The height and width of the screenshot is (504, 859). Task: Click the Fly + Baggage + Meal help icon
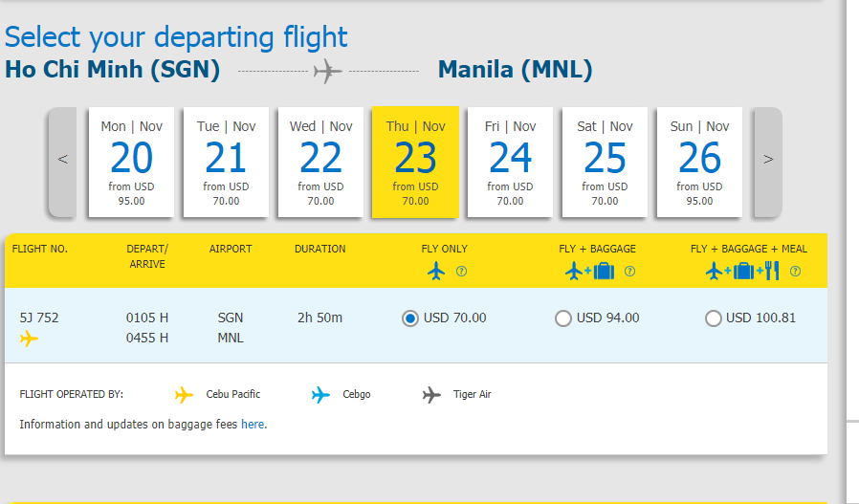[795, 272]
